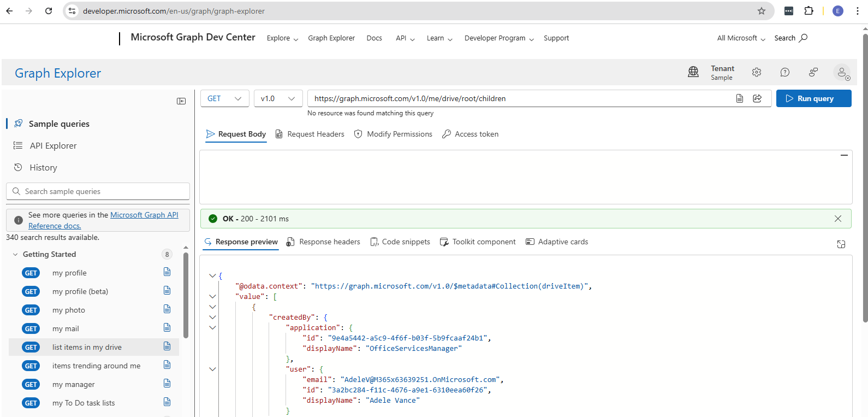Open the Graph Explorer settings gear
This screenshot has width=868, height=417.
[756, 72]
